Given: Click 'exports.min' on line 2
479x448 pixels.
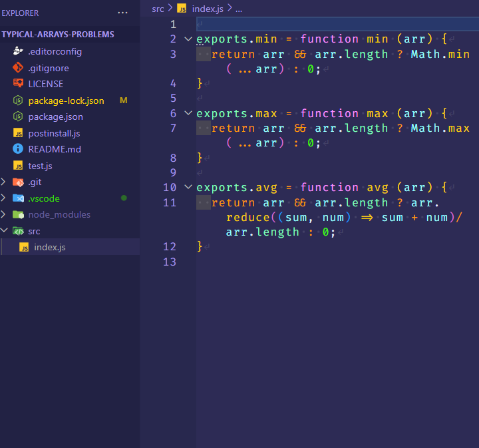Looking at the screenshot, I should pyautogui.click(x=237, y=39).
